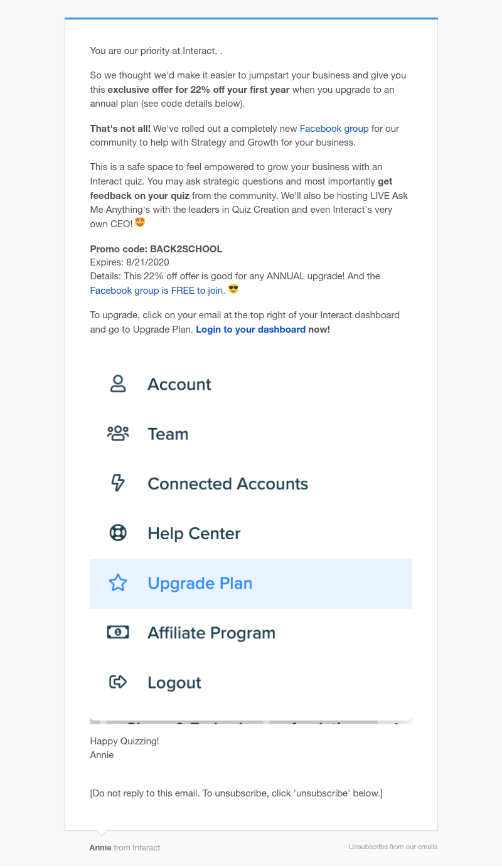Click the Affiliate Program money icon
The image size is (502, 868).
click(x=118, y=633)
